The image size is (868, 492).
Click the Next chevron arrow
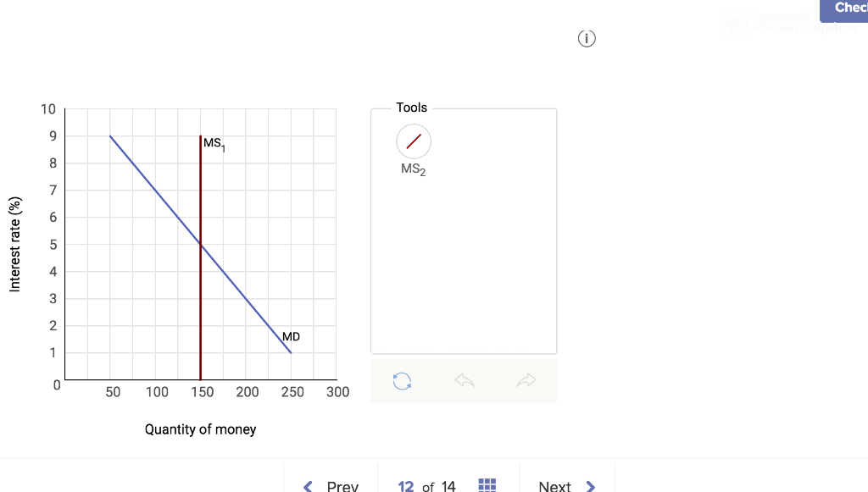591,485
